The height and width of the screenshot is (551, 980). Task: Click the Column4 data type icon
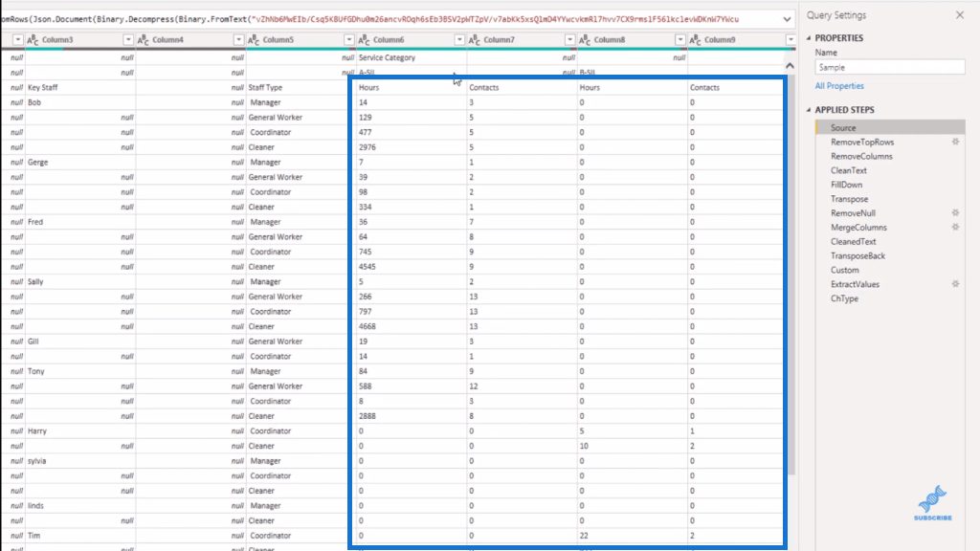144,40
